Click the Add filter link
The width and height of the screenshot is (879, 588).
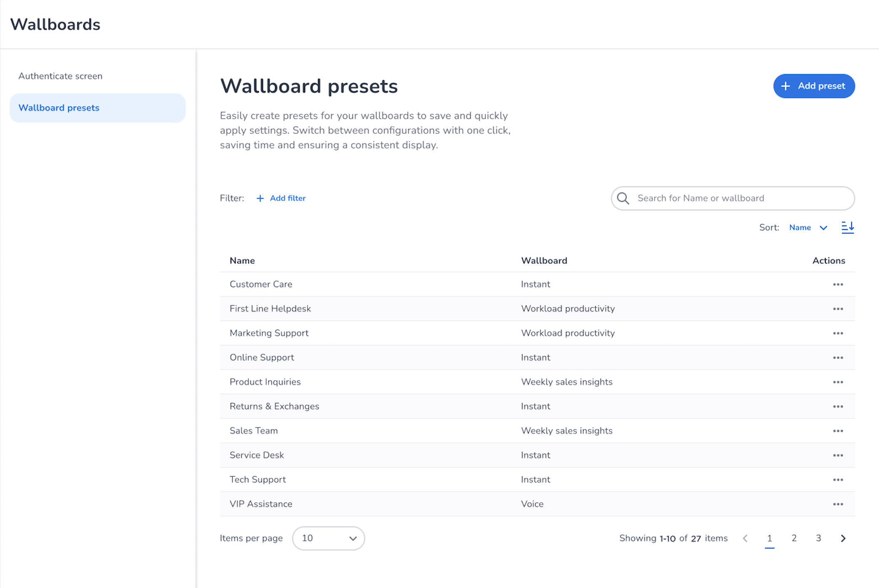tap(281, 198)
